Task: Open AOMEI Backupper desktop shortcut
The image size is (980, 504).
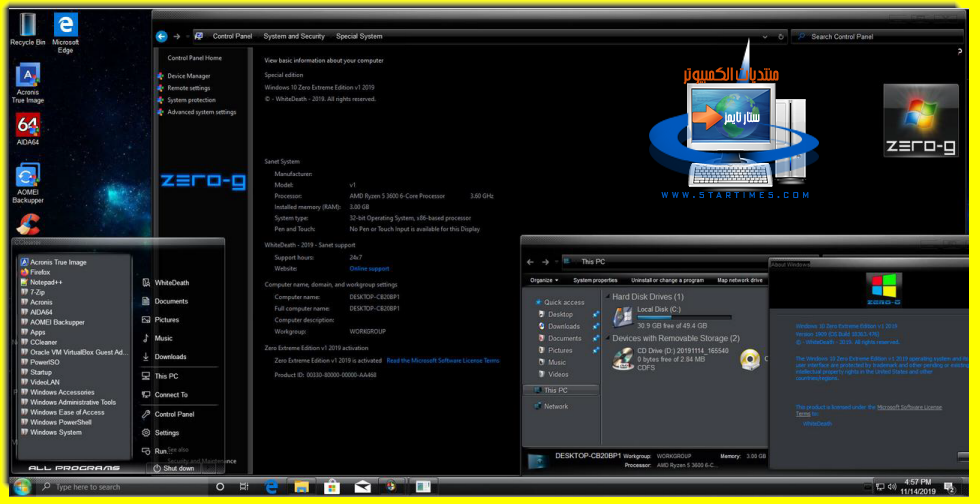Action: pyautogui.click(x=28, y=183)
